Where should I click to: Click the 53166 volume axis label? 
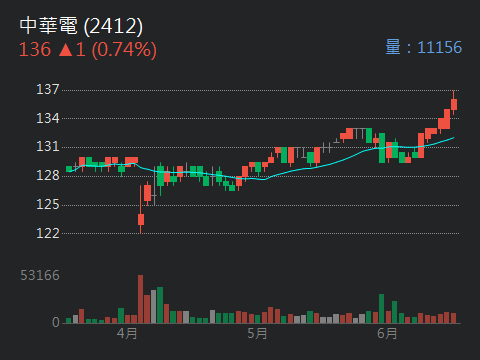(40, 275)
